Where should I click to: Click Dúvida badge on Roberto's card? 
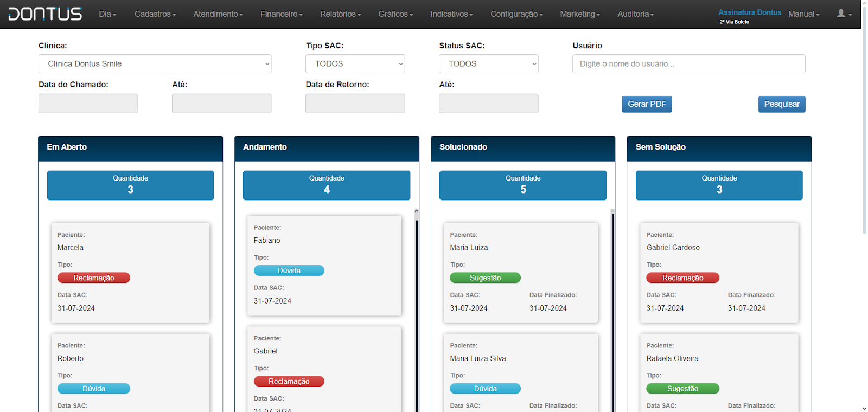[x=94, y=389]
